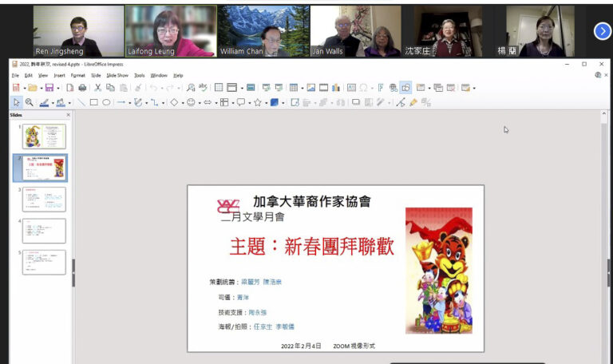The width and height of the screenshot is (613, 364).
Task: Click the Insert Fontwork Text icon
Action: [x=381, y=88]
